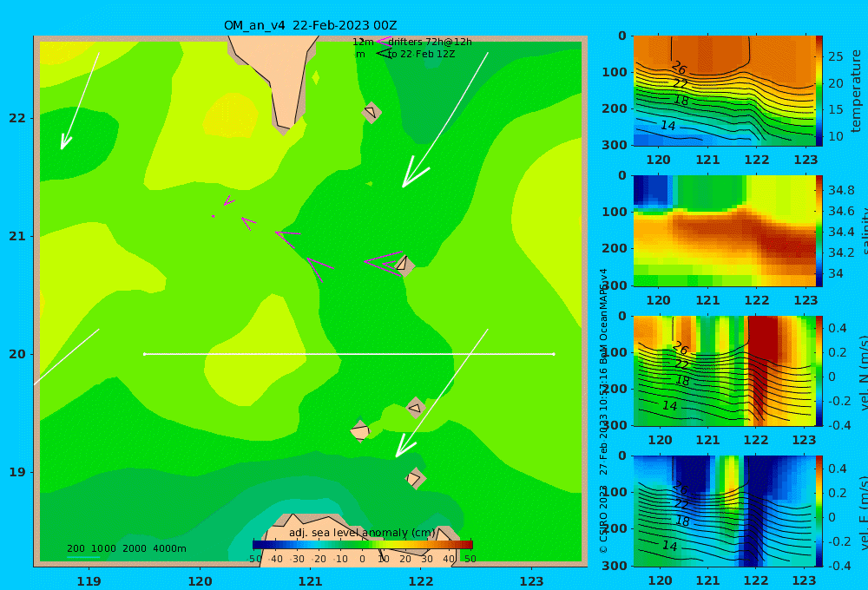Screen dimensions: 868x590
Task: Click the -0.4 tick on vel. E colorbar
Action: pos(839,566)
